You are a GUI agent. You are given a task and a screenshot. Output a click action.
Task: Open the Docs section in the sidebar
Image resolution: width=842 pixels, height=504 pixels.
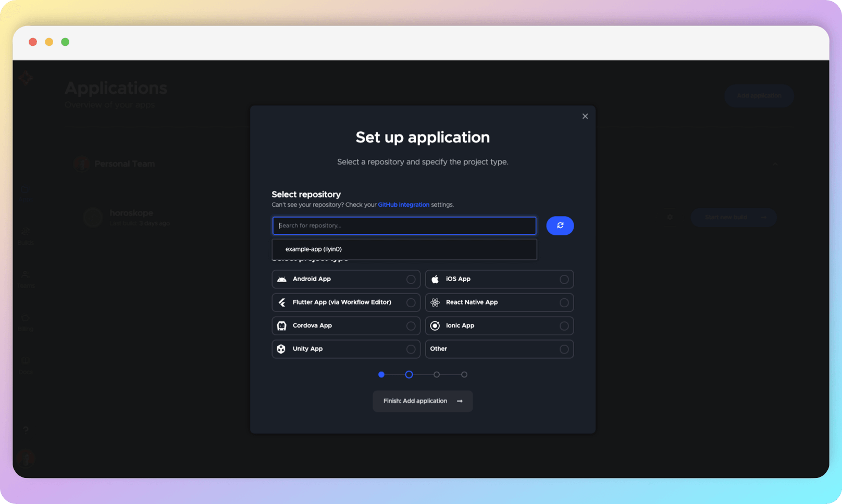[x=26, y=363]
